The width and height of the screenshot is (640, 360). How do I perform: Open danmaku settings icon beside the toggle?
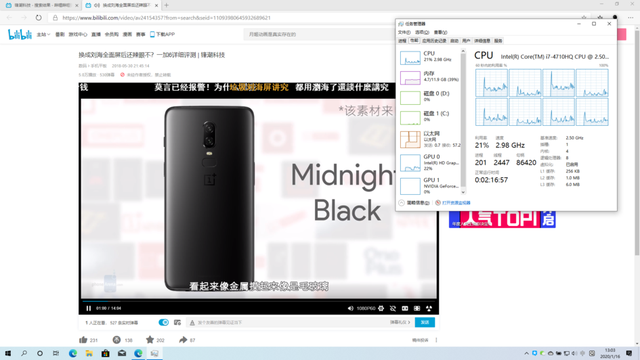[x=177, y=322]
